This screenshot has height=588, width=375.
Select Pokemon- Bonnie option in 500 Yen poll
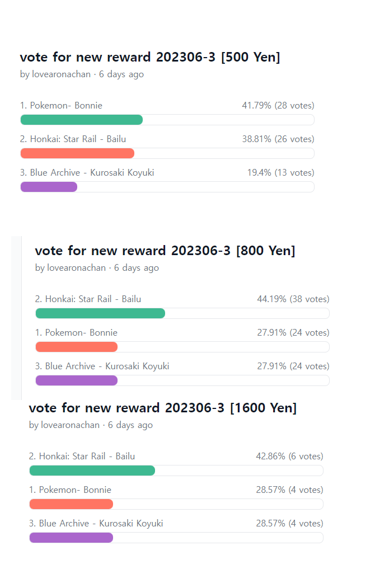pyautogui.click(x=61, y=106)
